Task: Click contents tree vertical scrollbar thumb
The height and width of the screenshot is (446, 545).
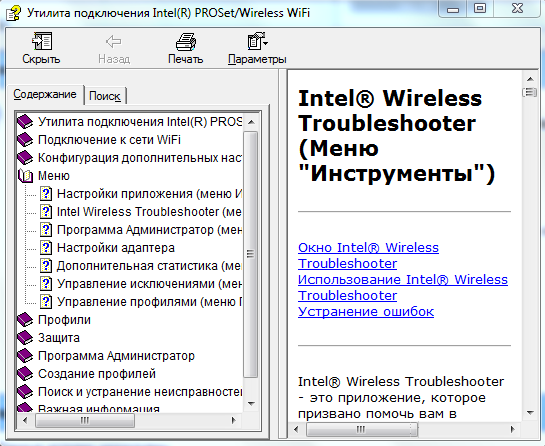Action: (251, 254)
